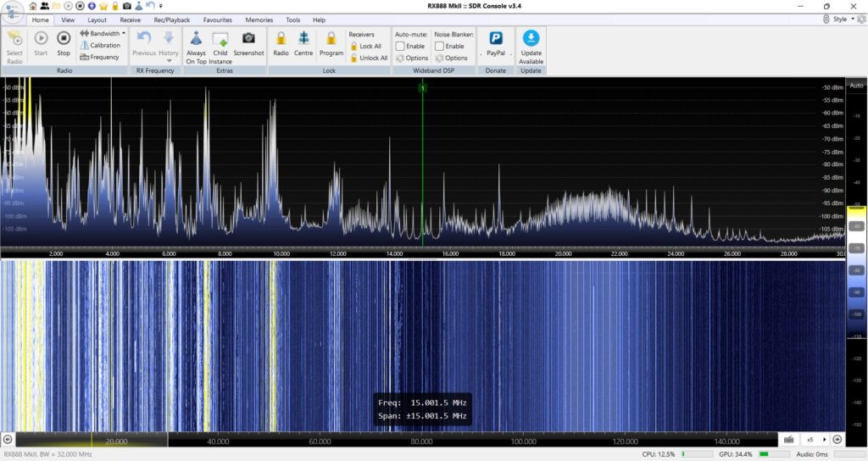
Task: Expand the RX frequency History dropdown
Action: pyautogui.click(x=169, y=47)
